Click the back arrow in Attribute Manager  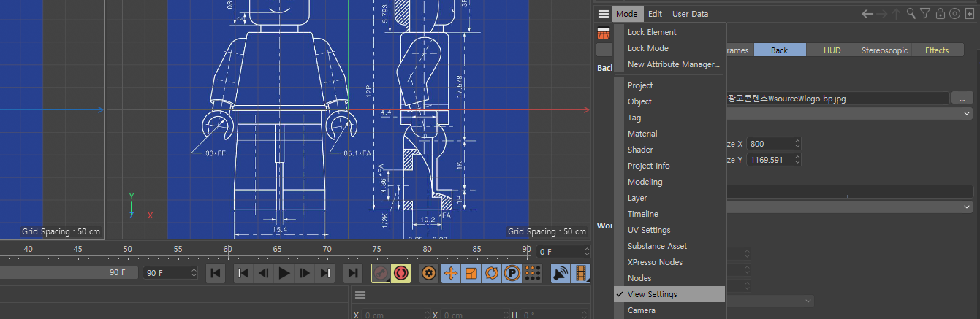867,14
